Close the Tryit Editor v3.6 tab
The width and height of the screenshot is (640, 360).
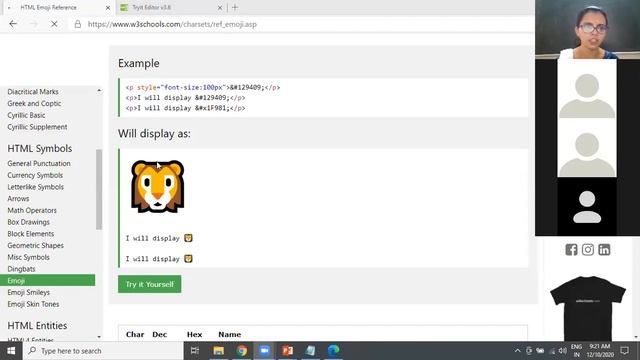click(x=220, y=7)
